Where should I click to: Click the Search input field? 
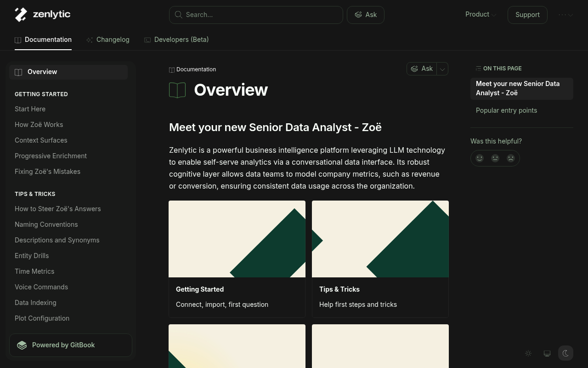coord(256,15)
